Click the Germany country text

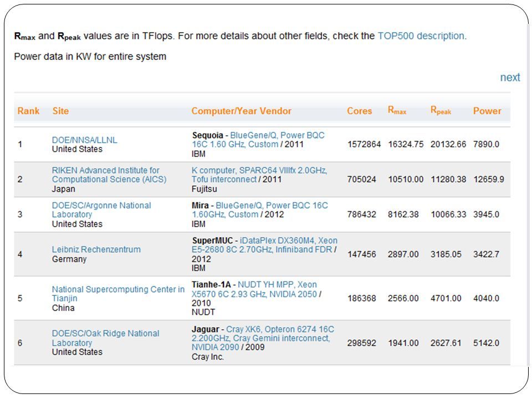(69, 259)
